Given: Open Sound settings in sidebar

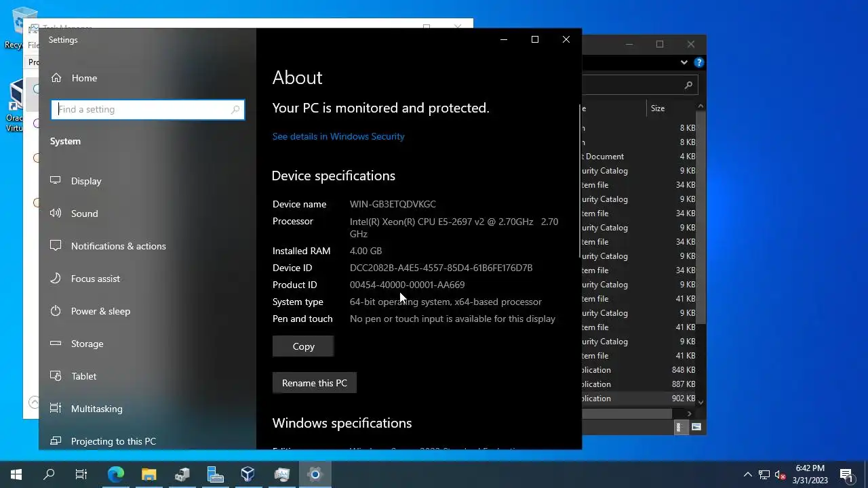Looking at the screenshot, I should click(x=85, y=213).
